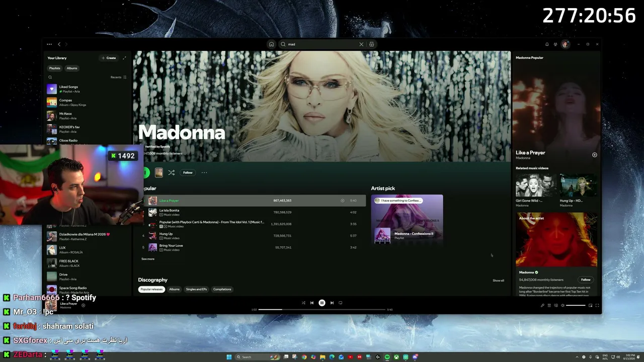Switch discography to Singles and EPs

tap(196, 289)
